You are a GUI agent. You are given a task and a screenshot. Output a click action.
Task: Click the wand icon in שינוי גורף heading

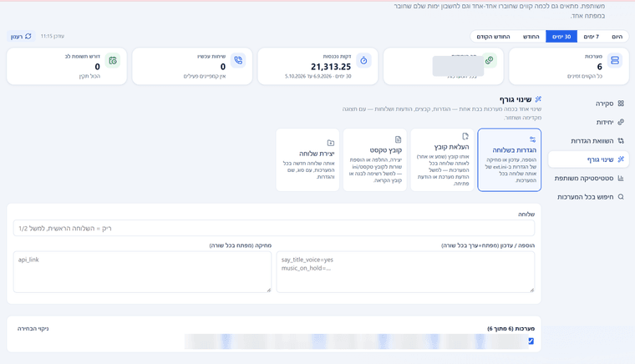click(538, 99)
